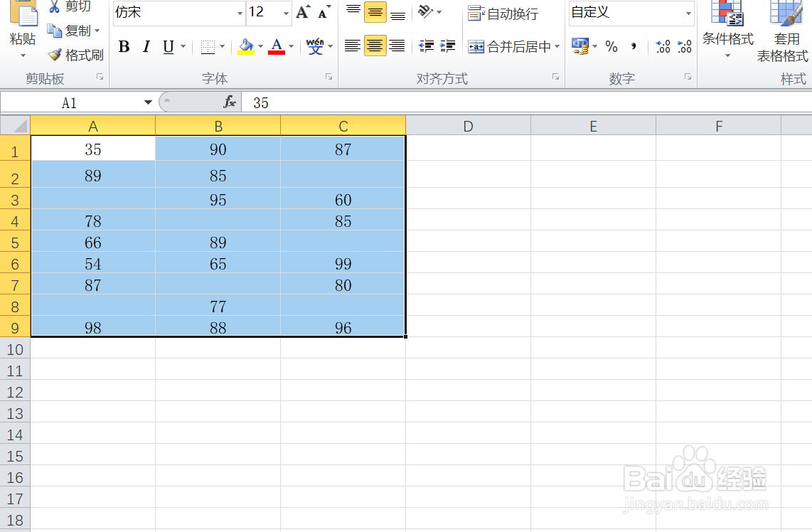The height and width of the screenshot is (532, 812).
Task: Toggle underline formatting
Action: pyautogui.click(x=169, y=47)
